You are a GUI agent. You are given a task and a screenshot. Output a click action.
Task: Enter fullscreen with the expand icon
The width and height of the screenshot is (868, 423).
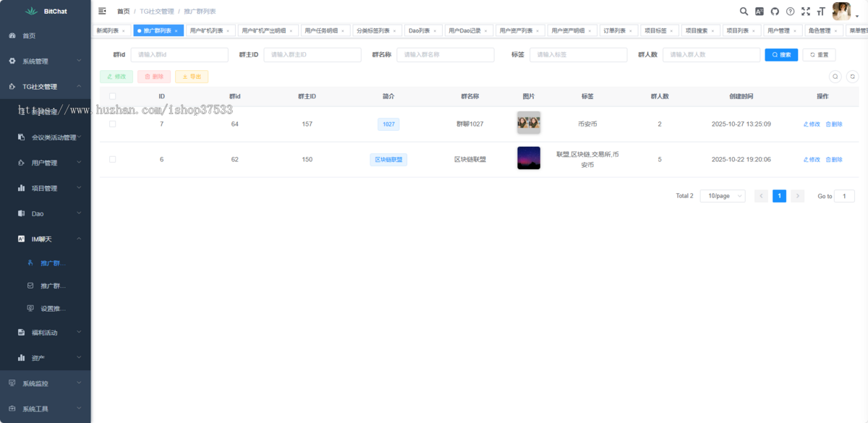click(x=806, y=11)
